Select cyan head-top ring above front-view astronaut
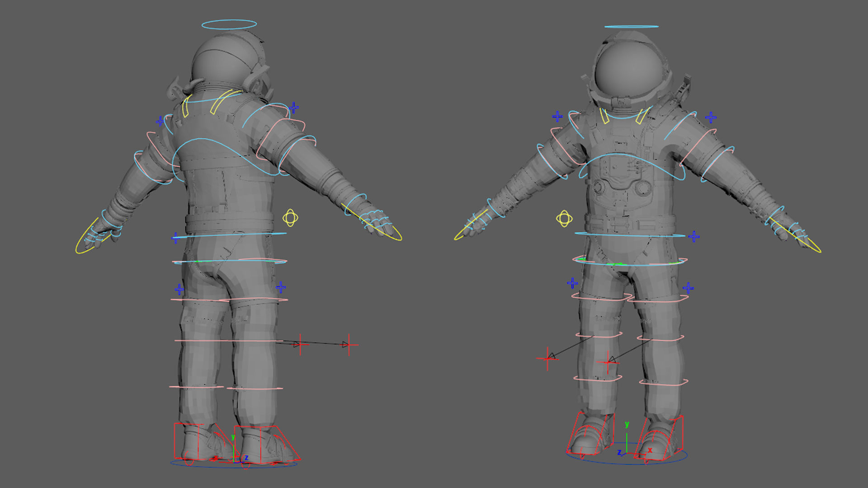868x488 pixels. (631, 27)
